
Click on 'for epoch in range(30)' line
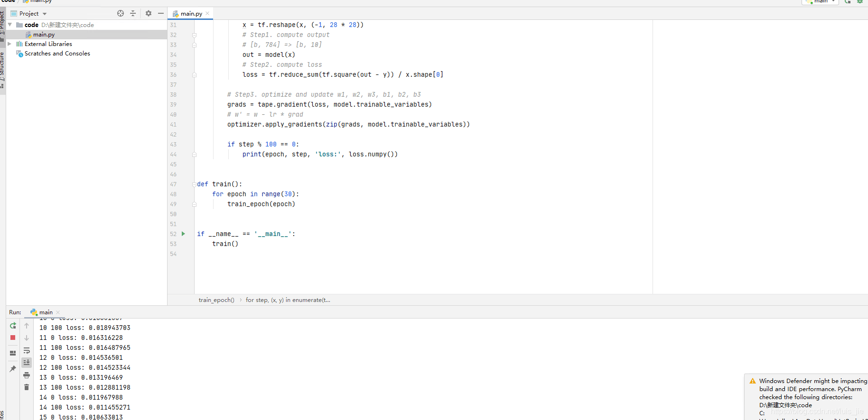pos(255,194)
